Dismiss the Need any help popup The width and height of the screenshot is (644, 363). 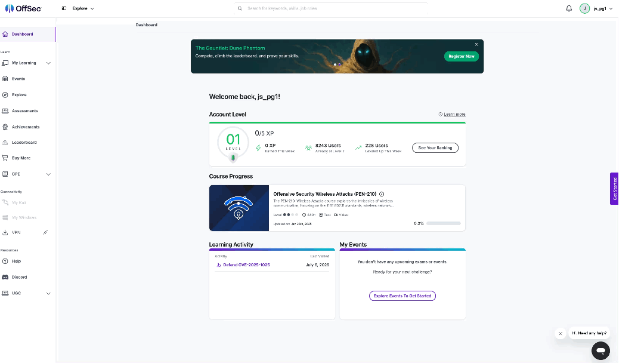point(560,333)
